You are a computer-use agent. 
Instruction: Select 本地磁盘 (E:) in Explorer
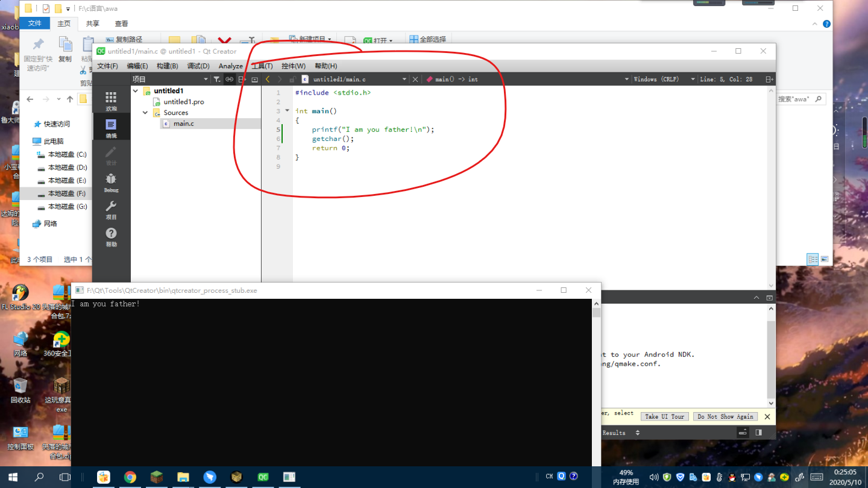(62, 180)
